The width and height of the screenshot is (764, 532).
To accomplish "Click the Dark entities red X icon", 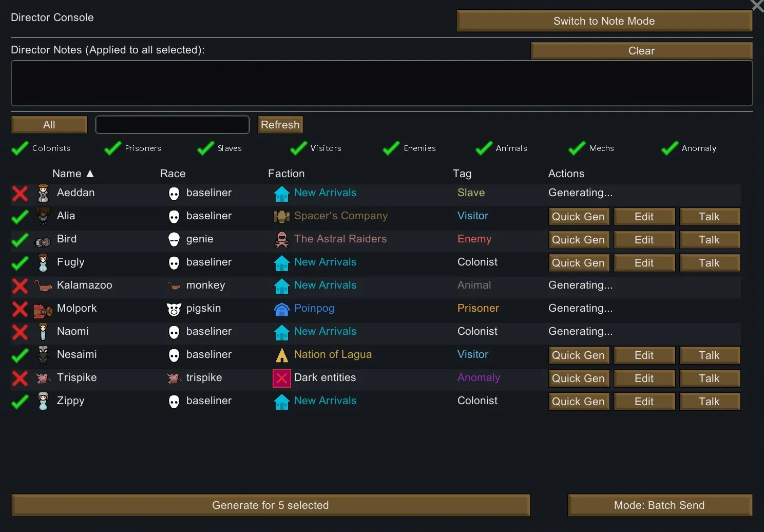I will [x=281, y=378].
